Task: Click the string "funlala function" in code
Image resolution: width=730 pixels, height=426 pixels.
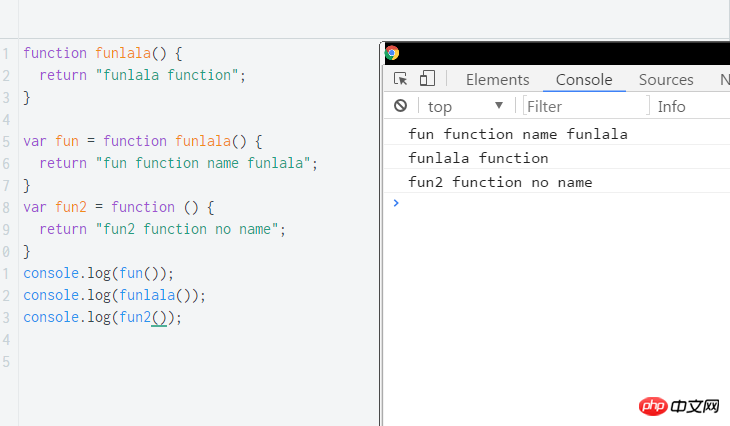Action: point(167,75)
